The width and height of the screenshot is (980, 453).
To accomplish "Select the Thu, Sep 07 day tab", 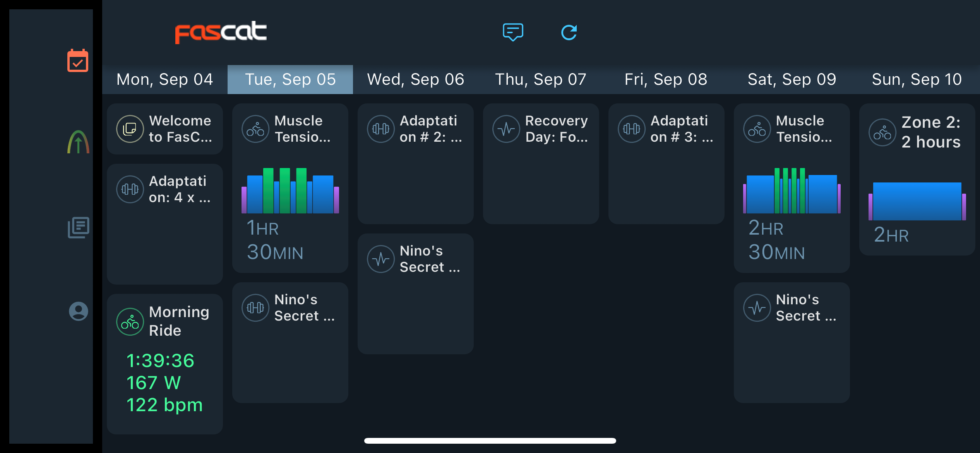I will coord(541,79).
